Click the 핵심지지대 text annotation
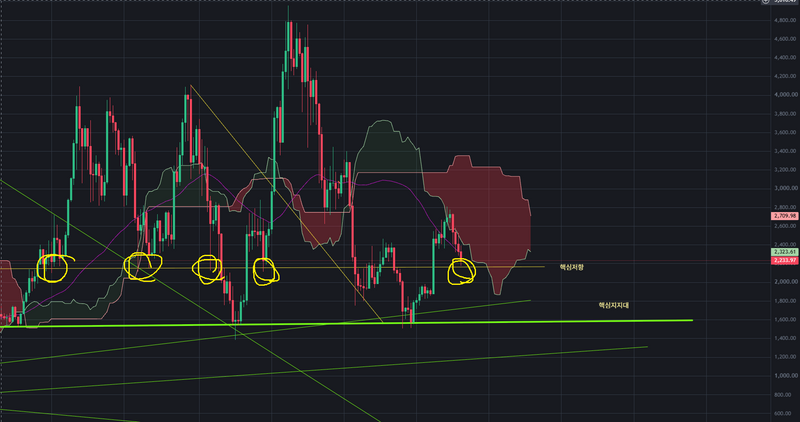The height and width of the screenshot is (422, 800). click(x=613, y=305)
